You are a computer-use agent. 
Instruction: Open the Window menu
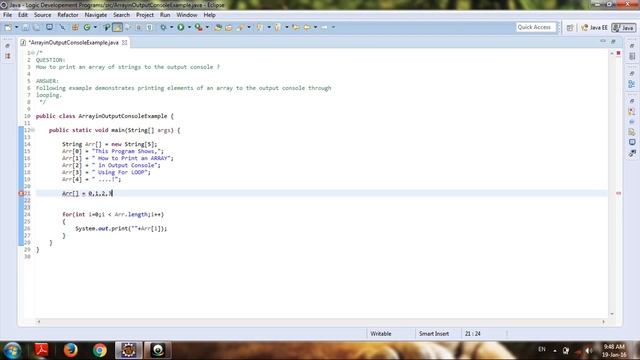187,15
